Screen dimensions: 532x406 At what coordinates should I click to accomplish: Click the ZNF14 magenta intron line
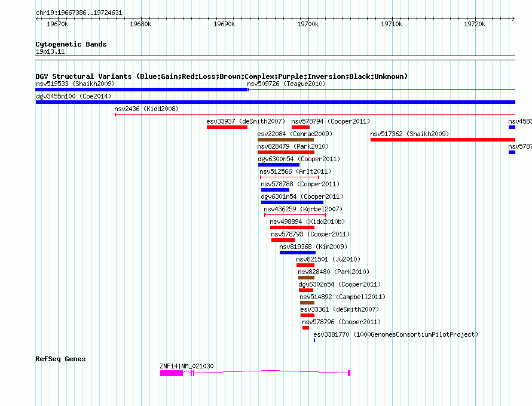tap(271, 371)
